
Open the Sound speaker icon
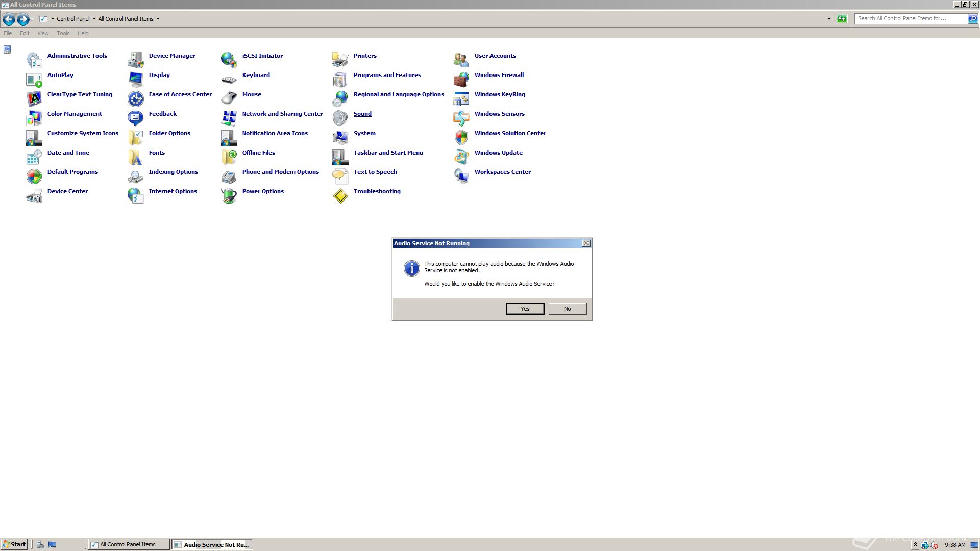(x=340, y=118)
